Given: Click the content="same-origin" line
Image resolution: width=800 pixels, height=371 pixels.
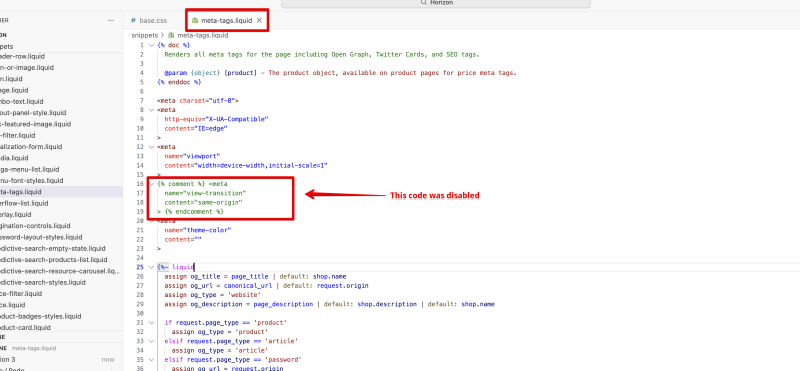Looking at the screenshot, I should (x=203, y=202).
